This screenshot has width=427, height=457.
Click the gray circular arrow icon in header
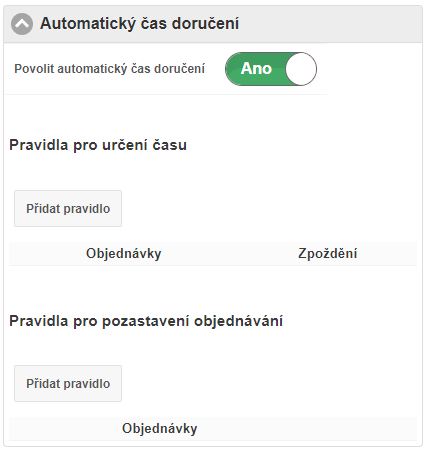(x=22, y=24)
